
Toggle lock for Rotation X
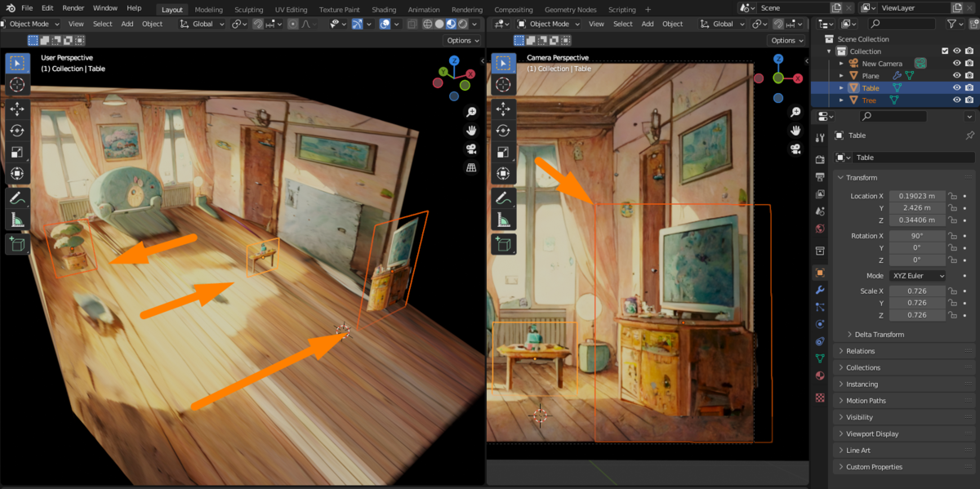(952, 236)
